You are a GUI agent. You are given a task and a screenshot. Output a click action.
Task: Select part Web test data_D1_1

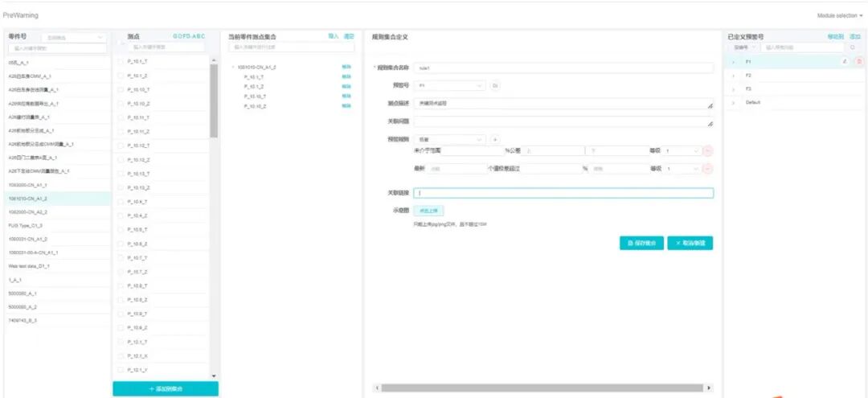pyautogui.click(x=57, y=266)
